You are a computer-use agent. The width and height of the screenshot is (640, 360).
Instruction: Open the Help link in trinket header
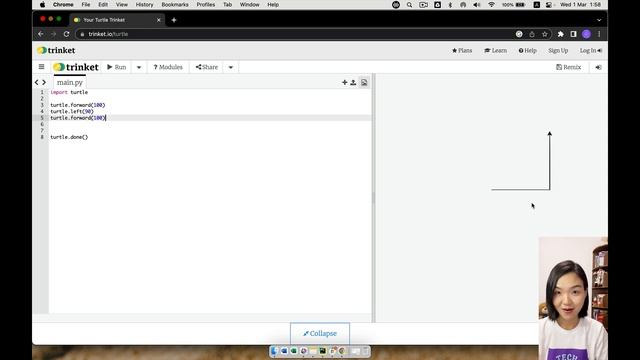pyautogui.click(x=528, y=51)
